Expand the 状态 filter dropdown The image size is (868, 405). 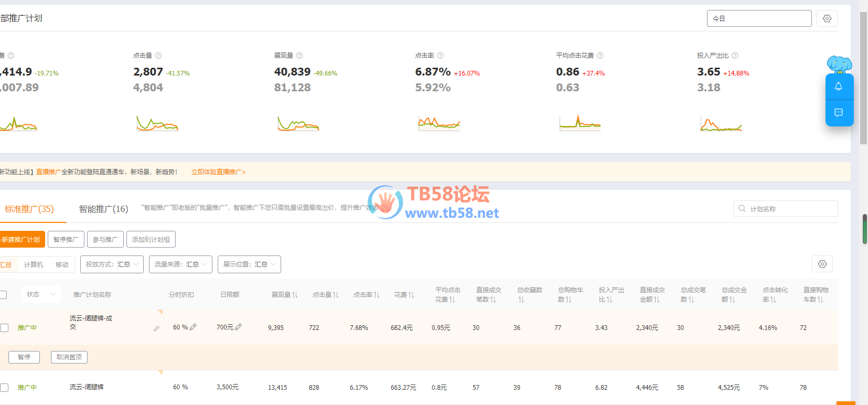click(x=41, y=294)
